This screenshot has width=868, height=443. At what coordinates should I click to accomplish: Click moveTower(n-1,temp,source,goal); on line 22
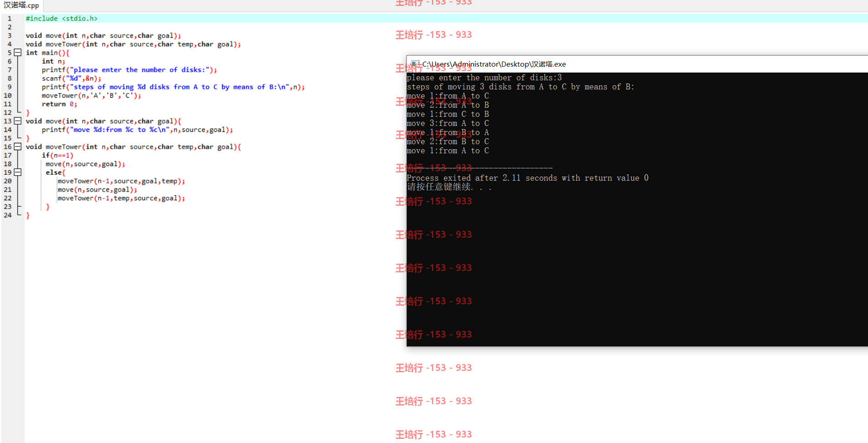(x=121, y=198)
